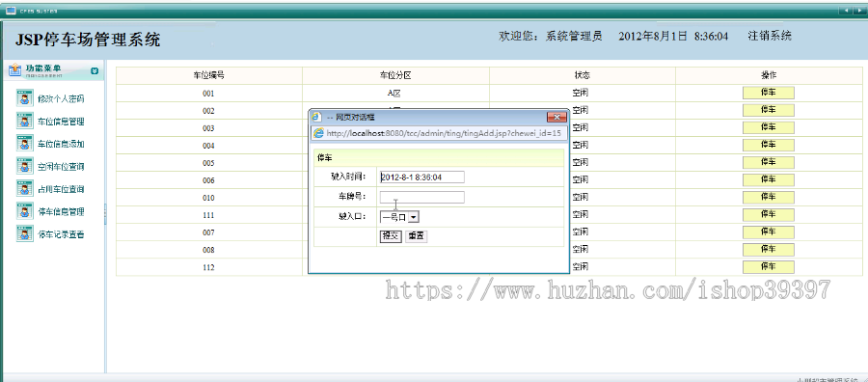This screenshot has height=382, width=868.
Task: Click the 停车 button for space 112
Action: 769,267
